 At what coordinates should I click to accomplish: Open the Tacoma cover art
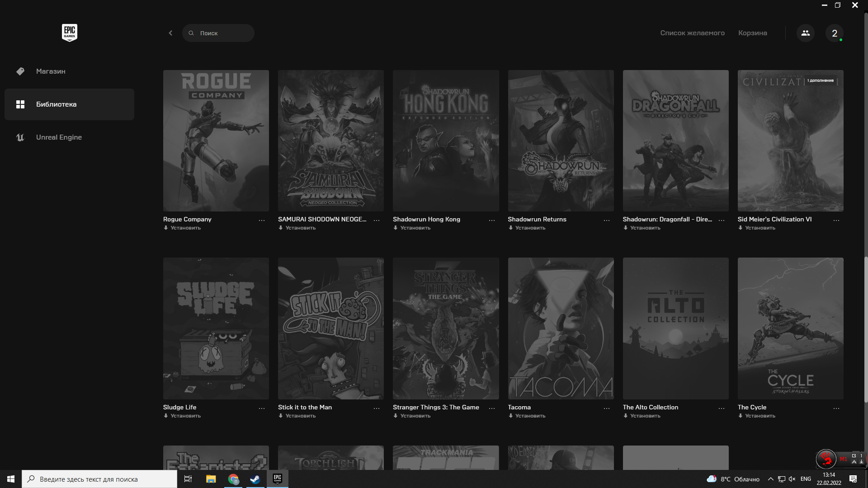[561, 328]
